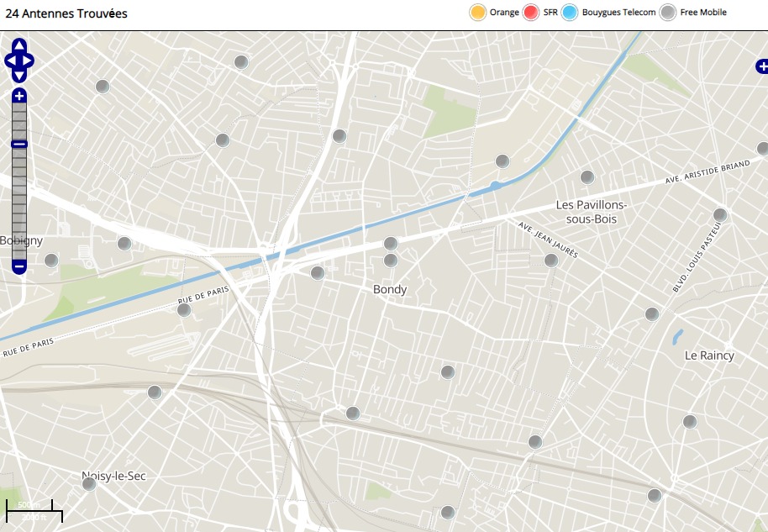Toggle the Free Mobile gray circle
Viewport: 768px width, 532px height.
[x=668, y=13]
